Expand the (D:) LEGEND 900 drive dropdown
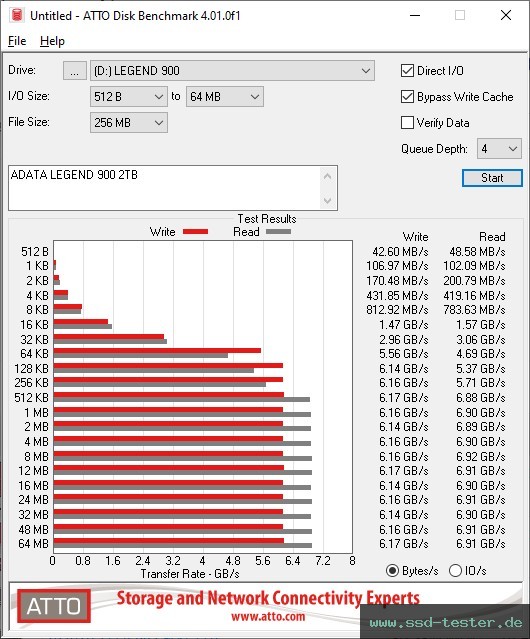This screenshot has height=639, width=530. (x=232, y=71)
